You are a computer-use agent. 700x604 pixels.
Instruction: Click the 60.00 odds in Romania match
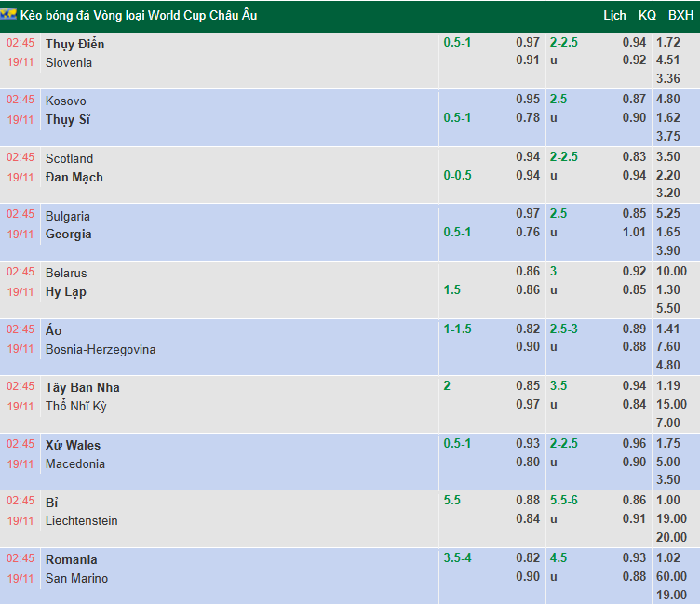pyautogui.click(x=672, y=577)
